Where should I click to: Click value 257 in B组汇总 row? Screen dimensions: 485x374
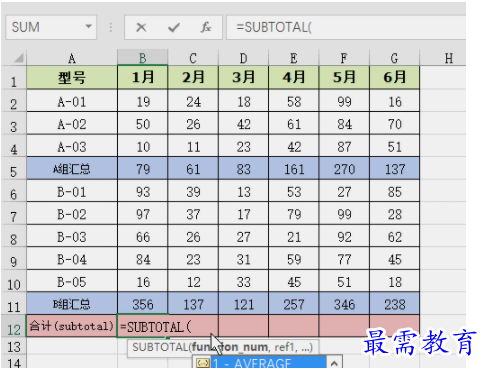tap(294, 304)
